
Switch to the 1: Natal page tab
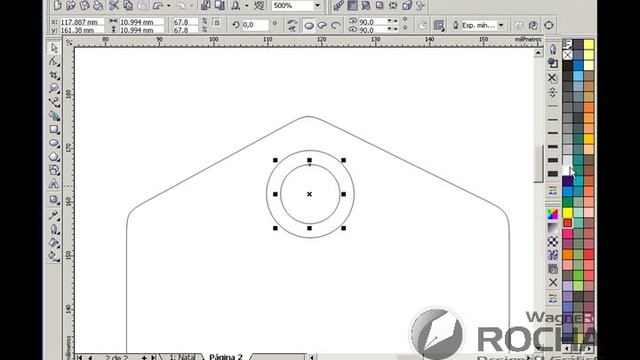182,357
